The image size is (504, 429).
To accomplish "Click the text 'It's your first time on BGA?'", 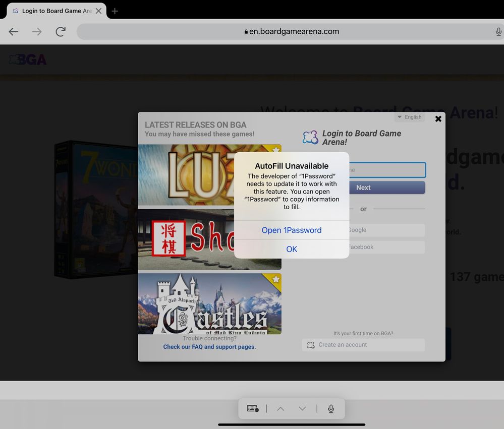I will [x=363, y=333].
